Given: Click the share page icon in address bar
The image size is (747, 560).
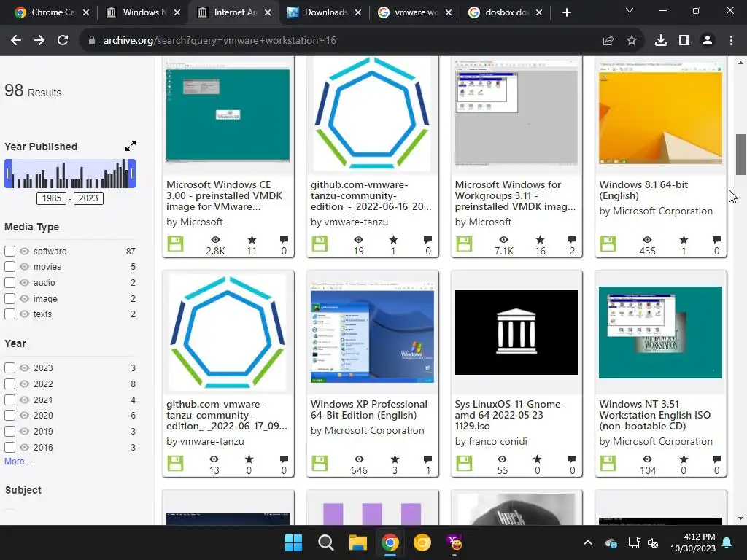Looking at the screenshot, I should pyautogui.click(x=608, y=41).
